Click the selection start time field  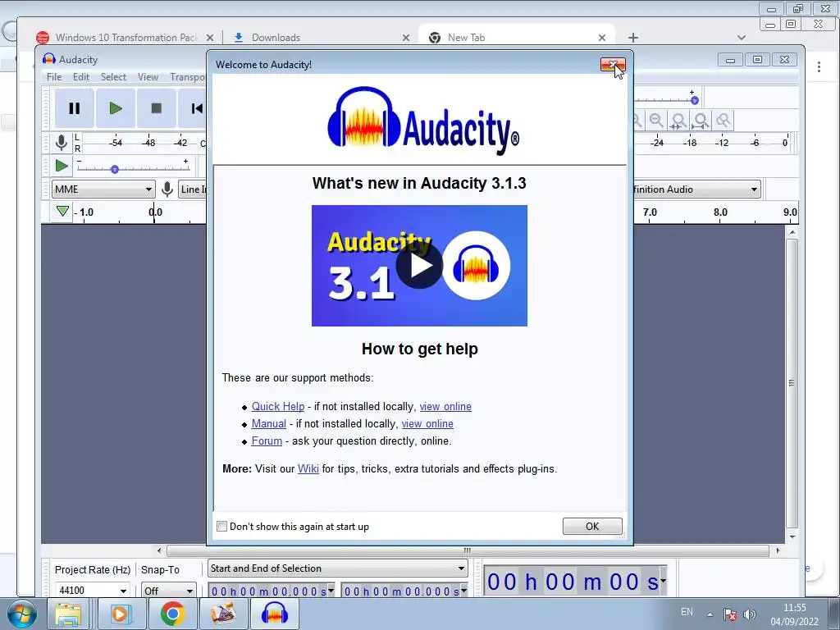268,591
